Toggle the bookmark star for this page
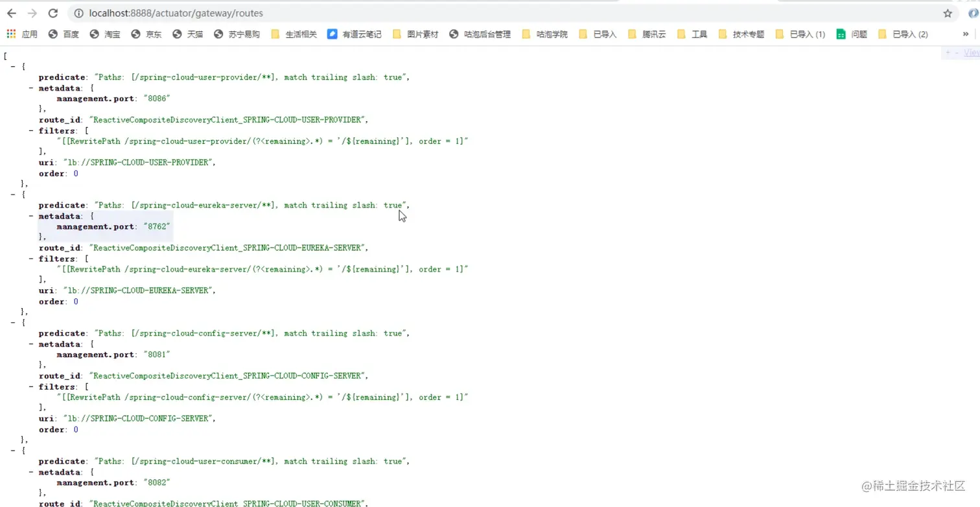 pyautogui.click(x=948, y=13)
